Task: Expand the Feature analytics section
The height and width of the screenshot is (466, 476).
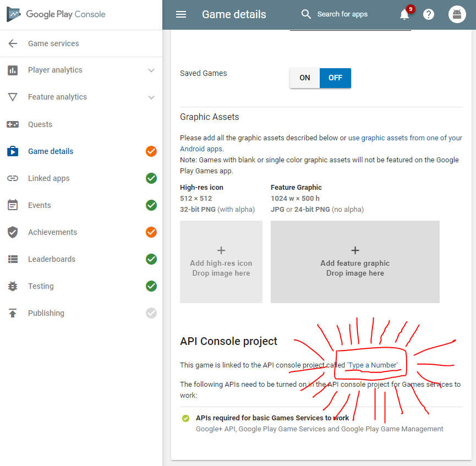Action: click(x=151, y=97)
